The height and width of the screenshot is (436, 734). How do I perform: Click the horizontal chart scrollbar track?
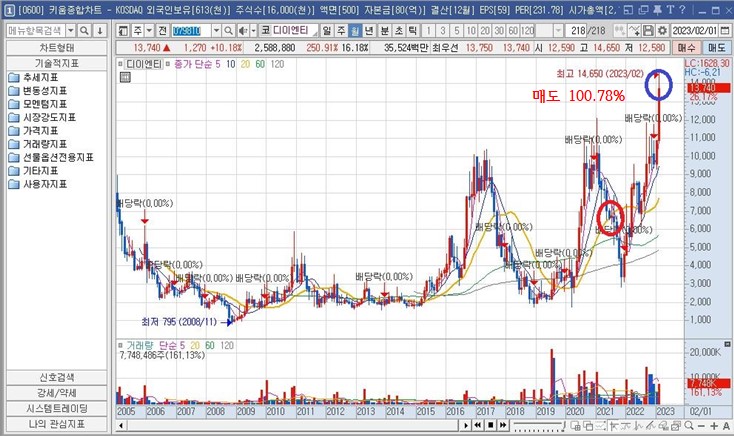point(293,425)
